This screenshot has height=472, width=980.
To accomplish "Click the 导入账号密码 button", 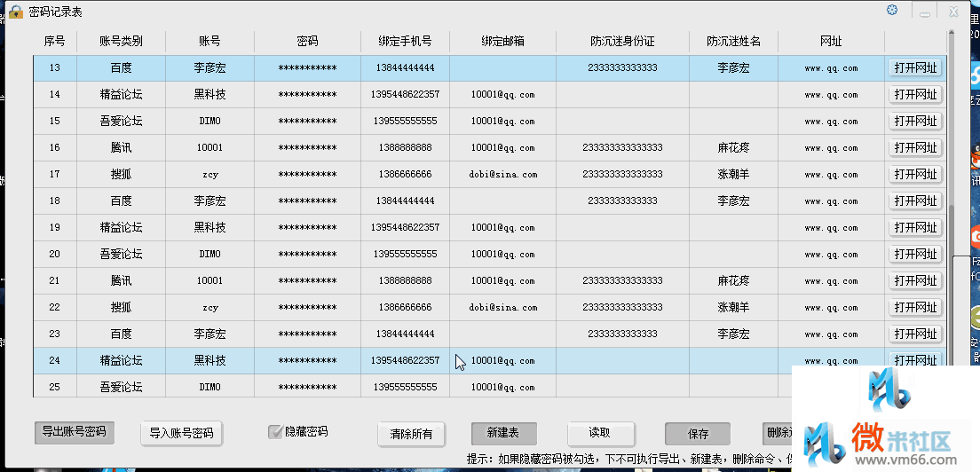I will click(x=181, y=433).
